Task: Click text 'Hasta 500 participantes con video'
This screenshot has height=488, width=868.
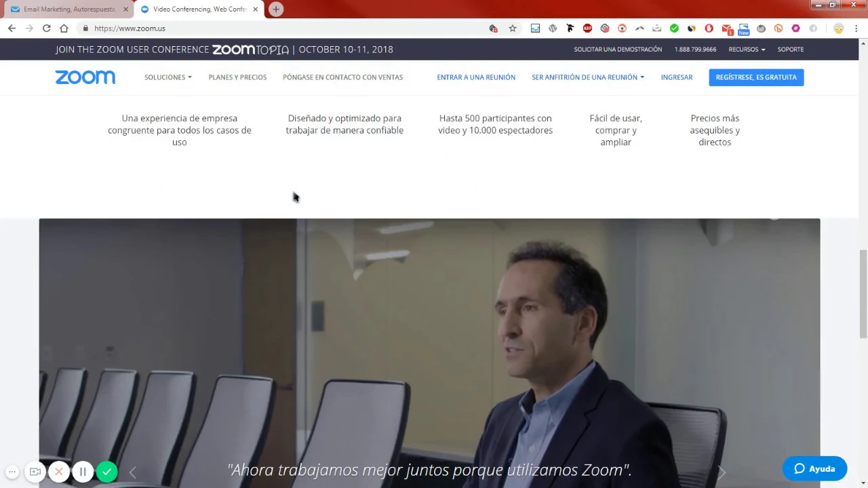Action: point(495,124)
